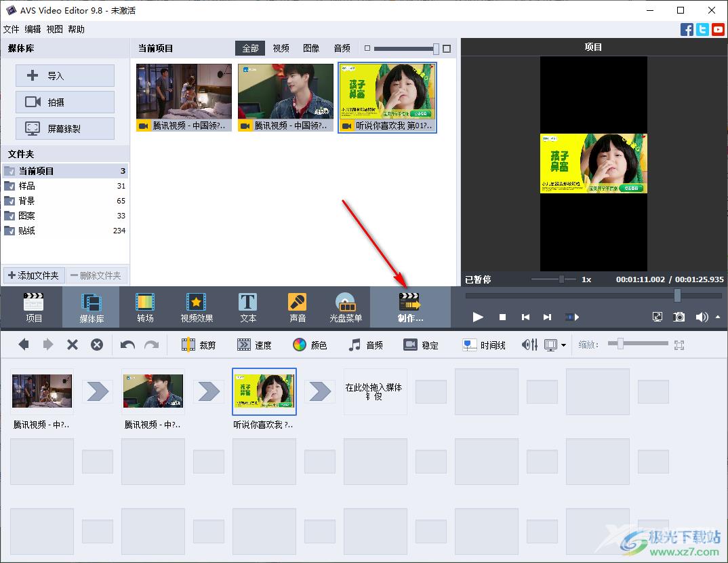Adjust the 1x playback speed slider

pos(561,279)
